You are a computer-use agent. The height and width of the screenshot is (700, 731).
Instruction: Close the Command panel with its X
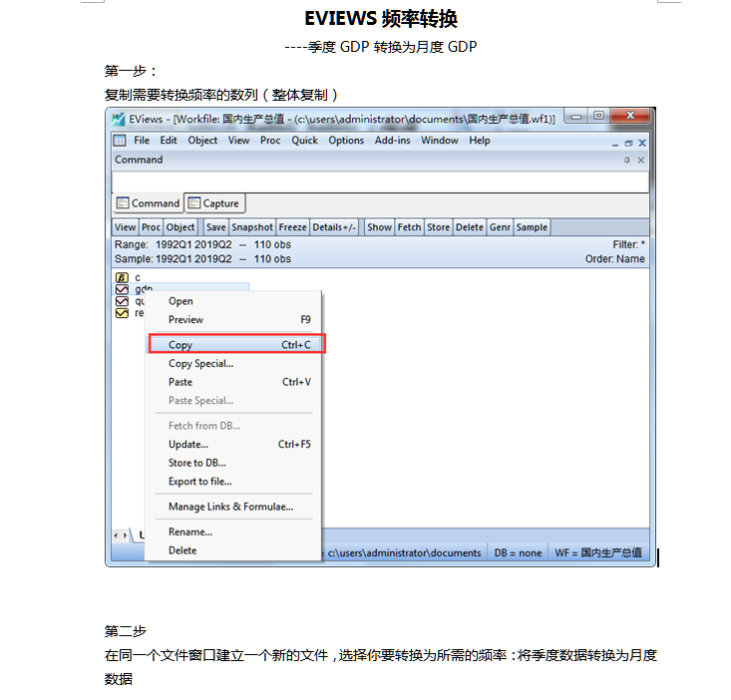(x=641, y=160)
